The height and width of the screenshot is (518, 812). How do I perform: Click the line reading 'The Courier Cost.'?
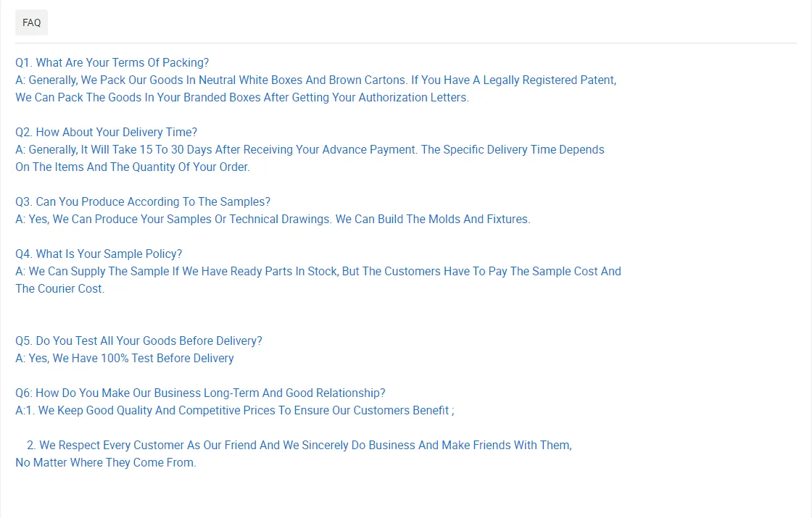59,288
